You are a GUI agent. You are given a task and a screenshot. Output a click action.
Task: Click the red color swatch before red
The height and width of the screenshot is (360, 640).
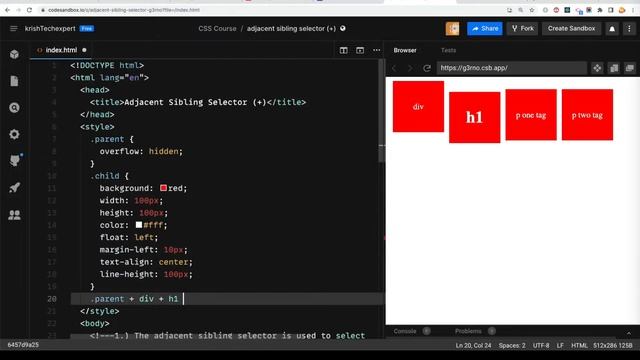click(x=163, y=188)
